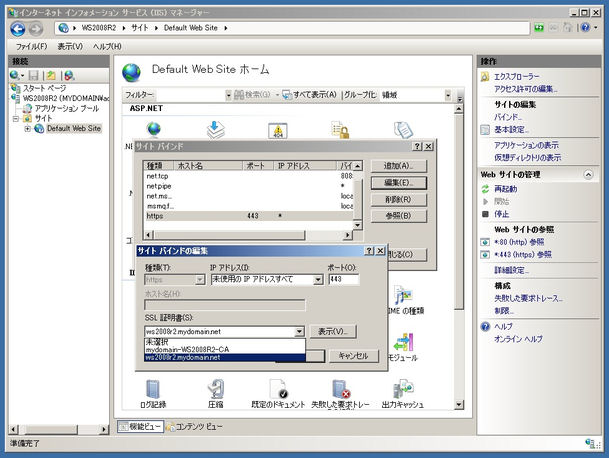
Task: Select the net.tcp binding row
Action: point(249,176)
